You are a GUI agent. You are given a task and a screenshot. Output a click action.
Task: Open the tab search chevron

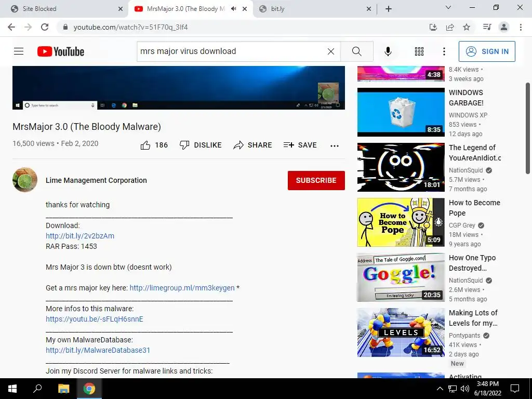coord(448,7)
